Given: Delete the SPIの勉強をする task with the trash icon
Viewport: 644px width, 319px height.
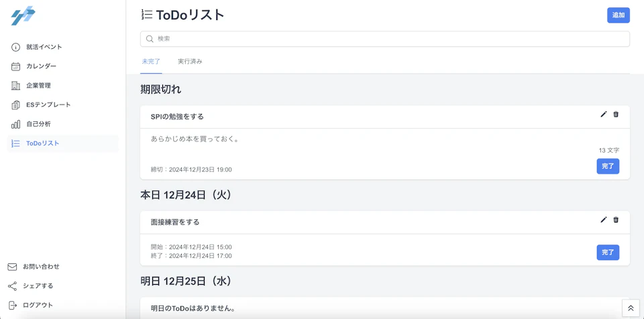Looking at the screenshot, I should click(616, 115).
